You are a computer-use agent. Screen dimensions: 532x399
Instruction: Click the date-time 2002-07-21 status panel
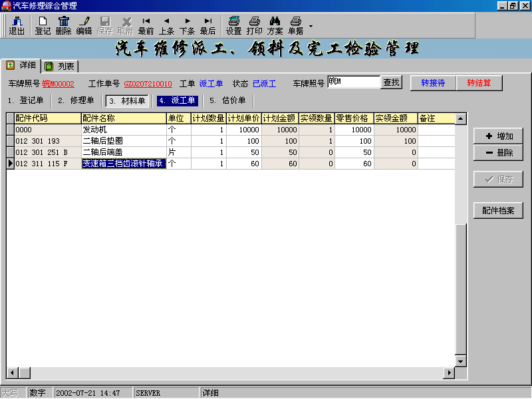(92, 393)
